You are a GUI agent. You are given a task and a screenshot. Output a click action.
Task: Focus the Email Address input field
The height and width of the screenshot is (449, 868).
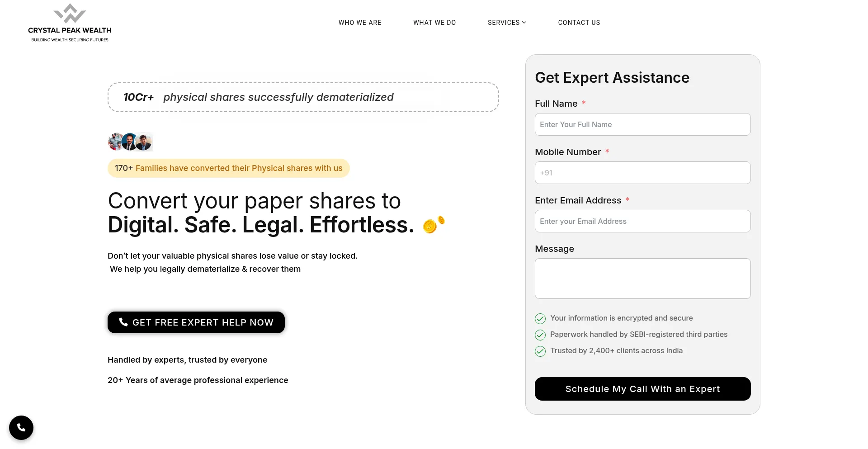(642, 221)
